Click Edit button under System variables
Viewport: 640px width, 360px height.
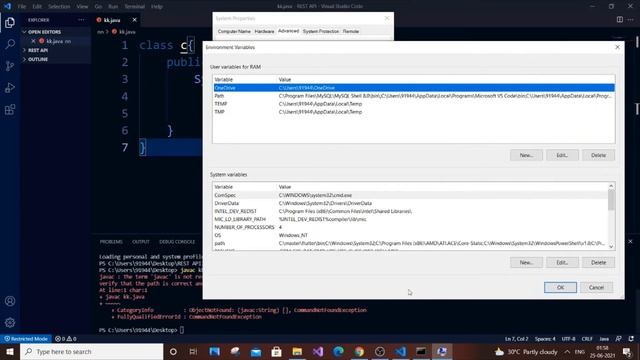point(562,262)
